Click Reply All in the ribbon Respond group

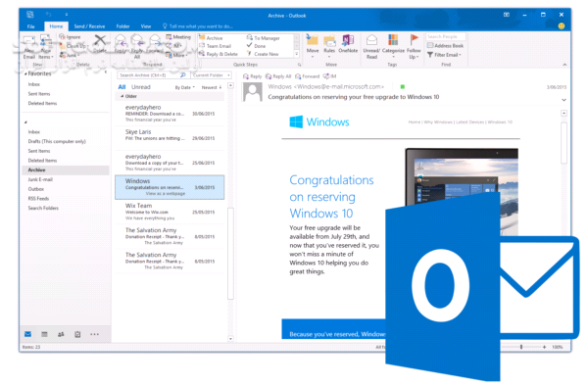[137, 46]
